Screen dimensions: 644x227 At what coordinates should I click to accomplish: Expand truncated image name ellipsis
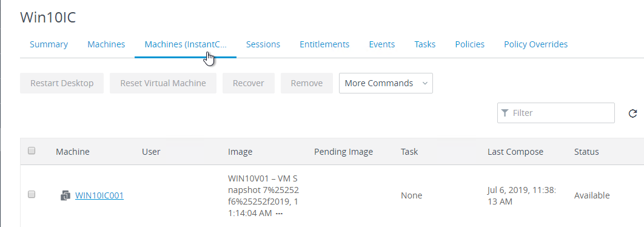click(x=280, y=214)
